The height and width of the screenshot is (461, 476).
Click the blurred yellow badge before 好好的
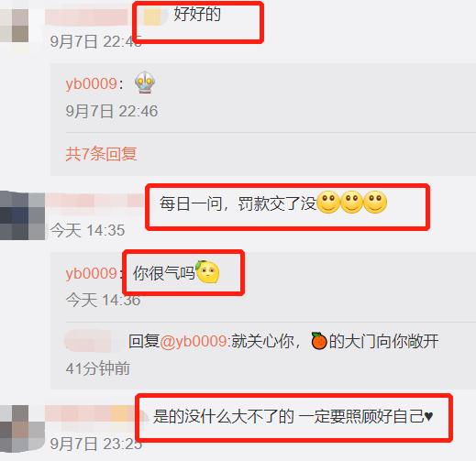coord(152,17)
